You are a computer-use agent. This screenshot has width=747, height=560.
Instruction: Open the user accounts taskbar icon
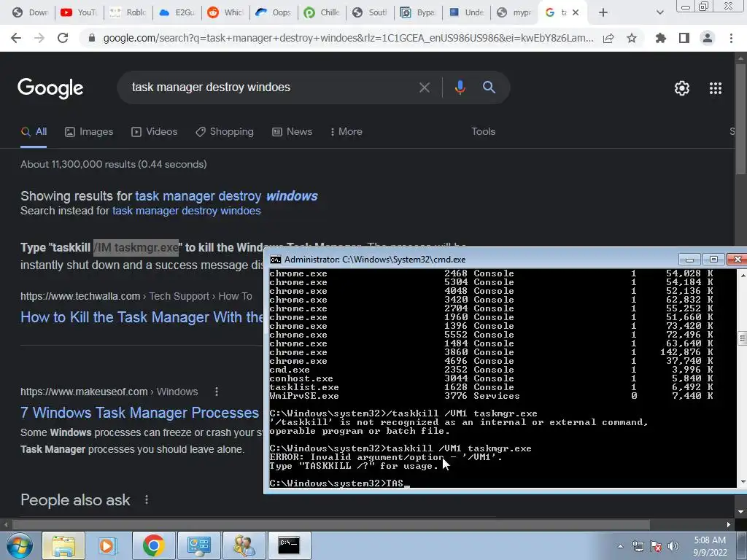click(x=244, y=545)
